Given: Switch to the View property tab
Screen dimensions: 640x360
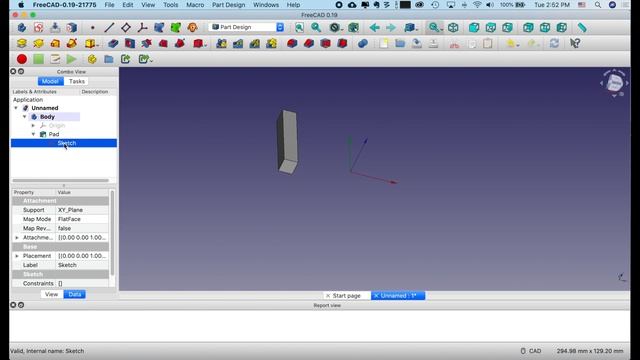Looking at the screenshot, I should (x=51, y=294).
